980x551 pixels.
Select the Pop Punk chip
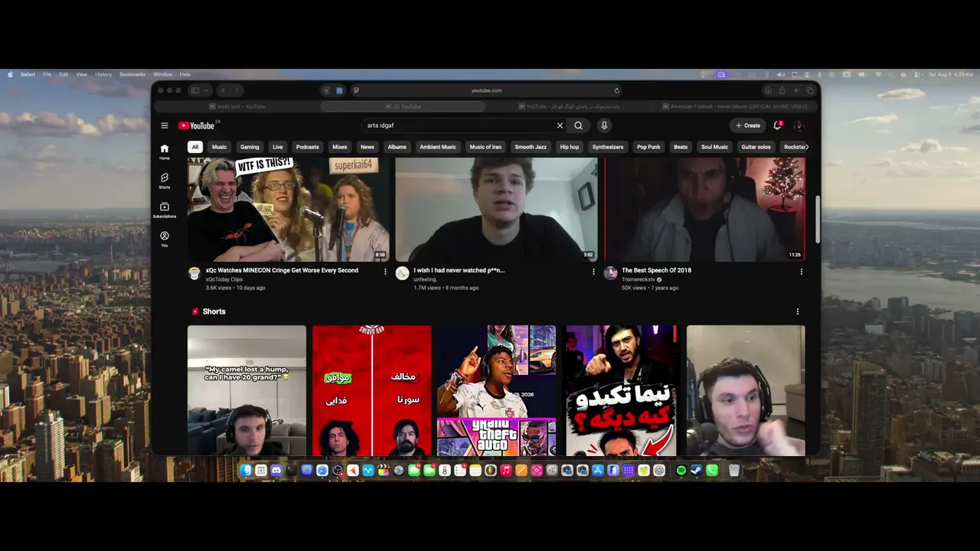click(x=648, y=147)
